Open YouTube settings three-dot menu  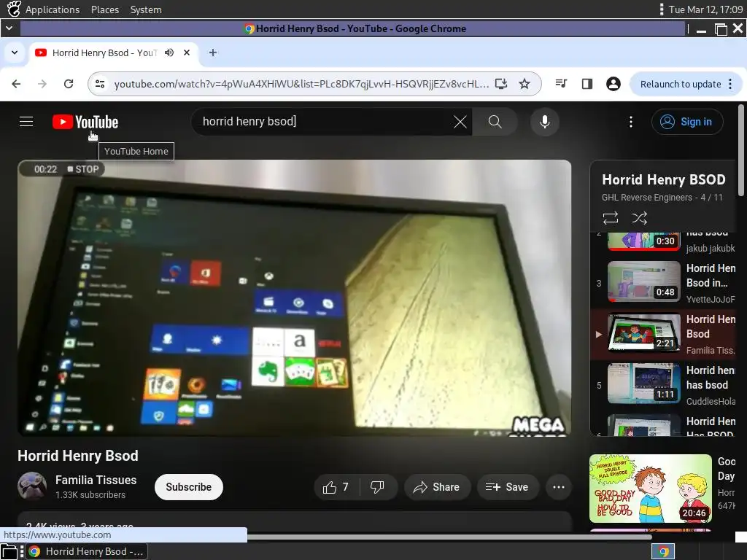click(x=631, y=122)
